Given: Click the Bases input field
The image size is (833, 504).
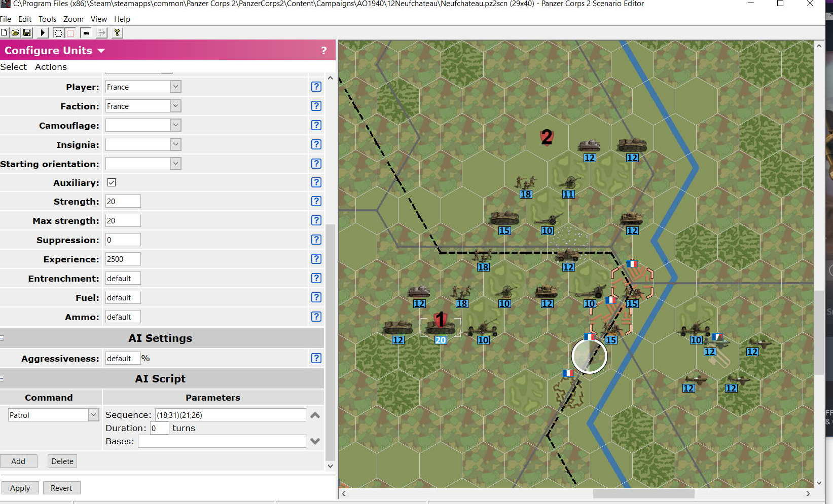Looking at the screenshot, I should click(222, 441).
